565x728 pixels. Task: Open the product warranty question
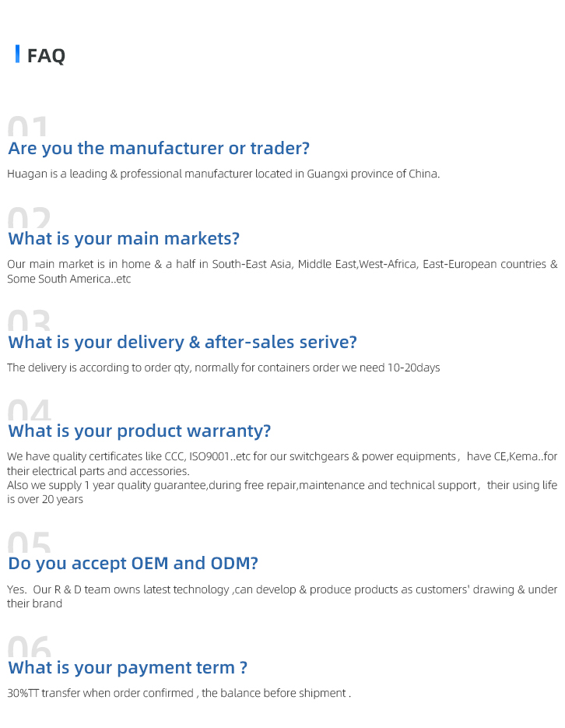click(x=139, y=431)
